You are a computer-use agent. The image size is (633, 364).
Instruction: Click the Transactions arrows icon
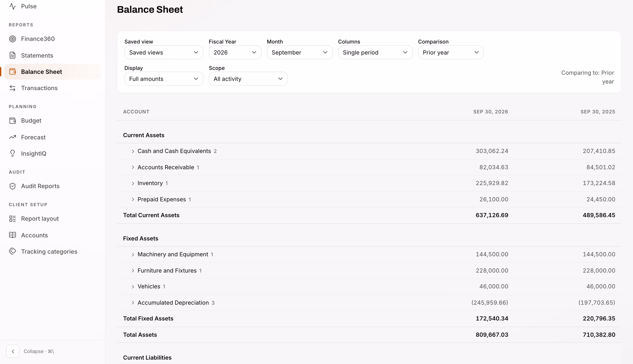pyautogui.click(x=13, y=88)
